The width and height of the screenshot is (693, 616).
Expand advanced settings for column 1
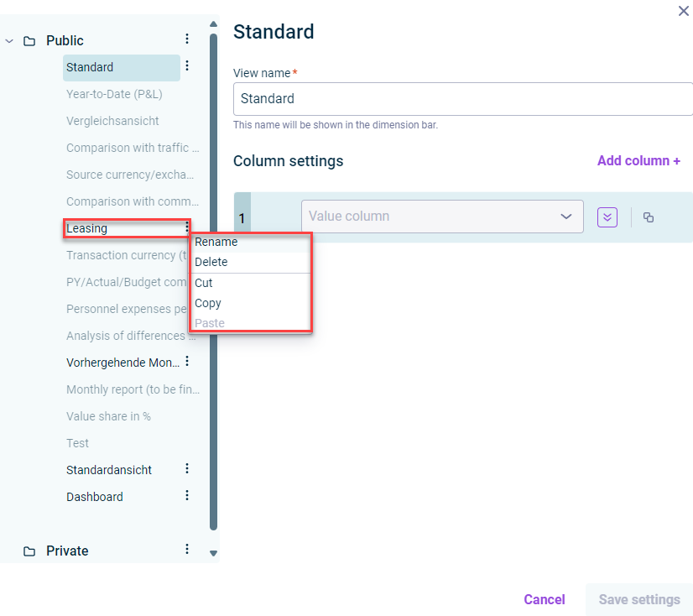coord(607,217)
